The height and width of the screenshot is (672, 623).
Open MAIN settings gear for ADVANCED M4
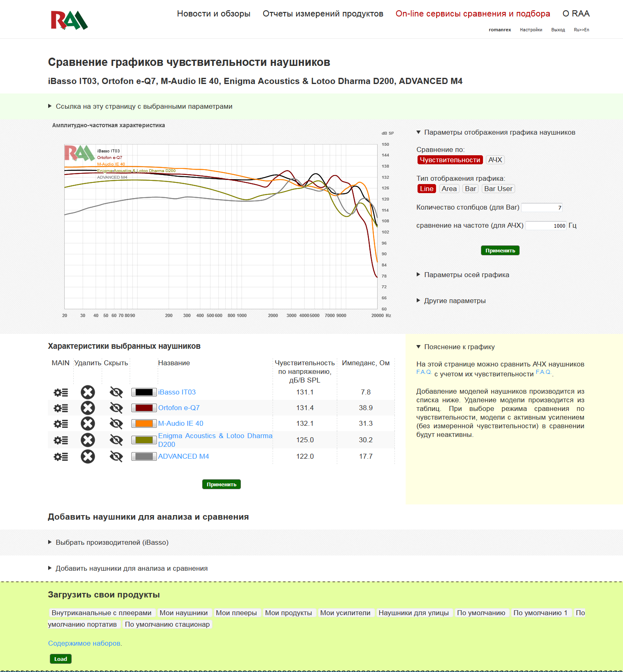pyautogui.click(x=61, y=457)
